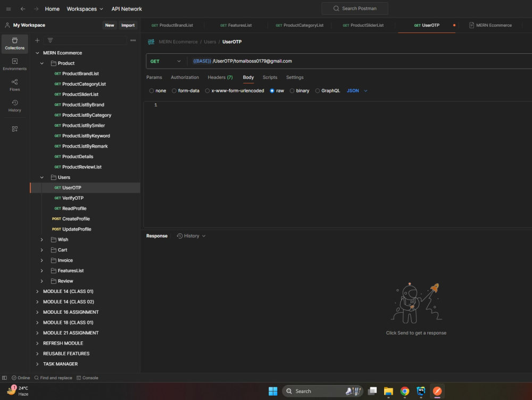This screenshot has width=532, height=400.
Task: Go to Home in the header
Action: pos(52,9)
